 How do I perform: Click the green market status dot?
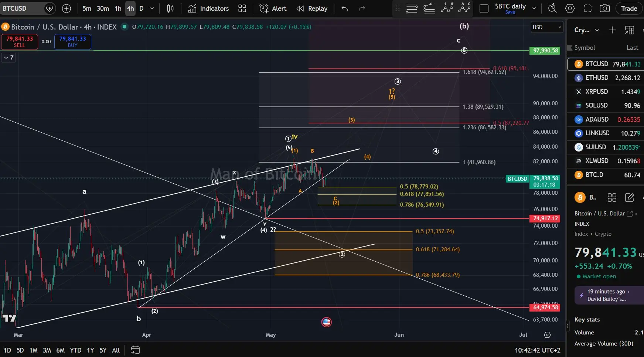tap(125, 27)
